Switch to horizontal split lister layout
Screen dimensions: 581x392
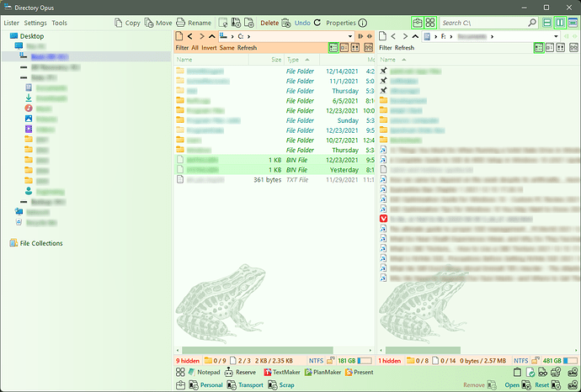click(546, 23)
